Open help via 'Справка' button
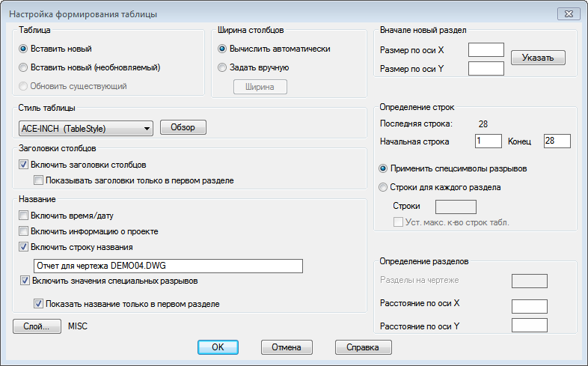The image size is (588, 366). [x=363, y=347]
